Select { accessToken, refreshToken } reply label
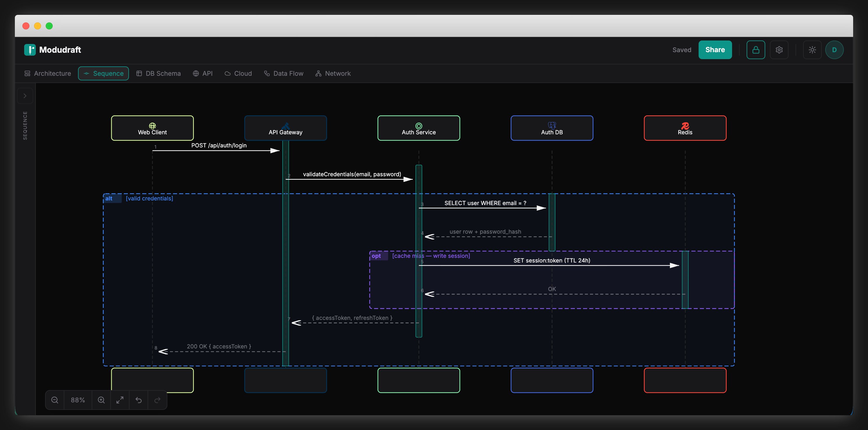The height and width of the screenshot is (430, 868). [352, 318]
